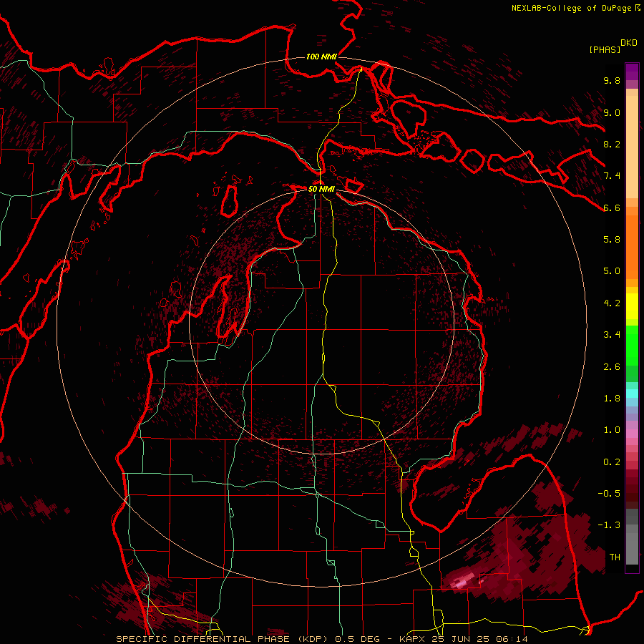Click the 6.6 color scale value

click(612, 208)
